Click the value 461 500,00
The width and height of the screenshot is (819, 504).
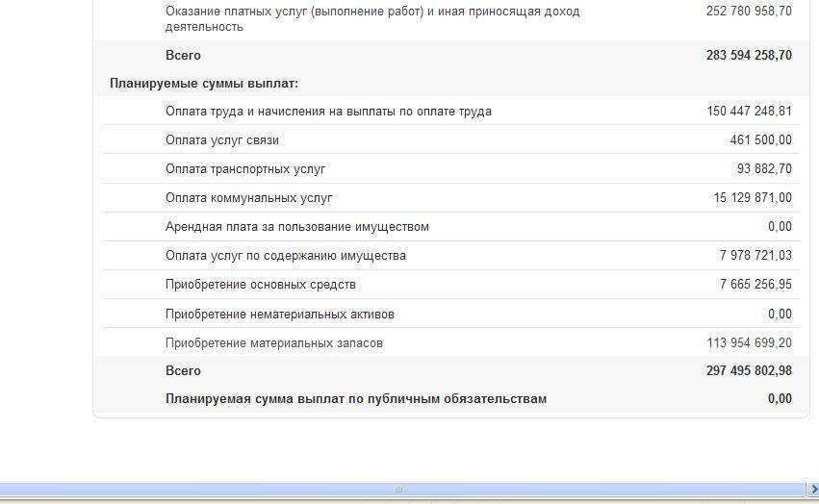[x=761, y=140]
